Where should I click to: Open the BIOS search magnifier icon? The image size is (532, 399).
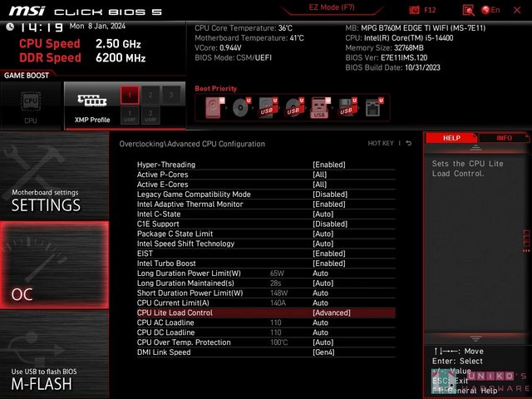pyautogui.click(x=469, y=10)
